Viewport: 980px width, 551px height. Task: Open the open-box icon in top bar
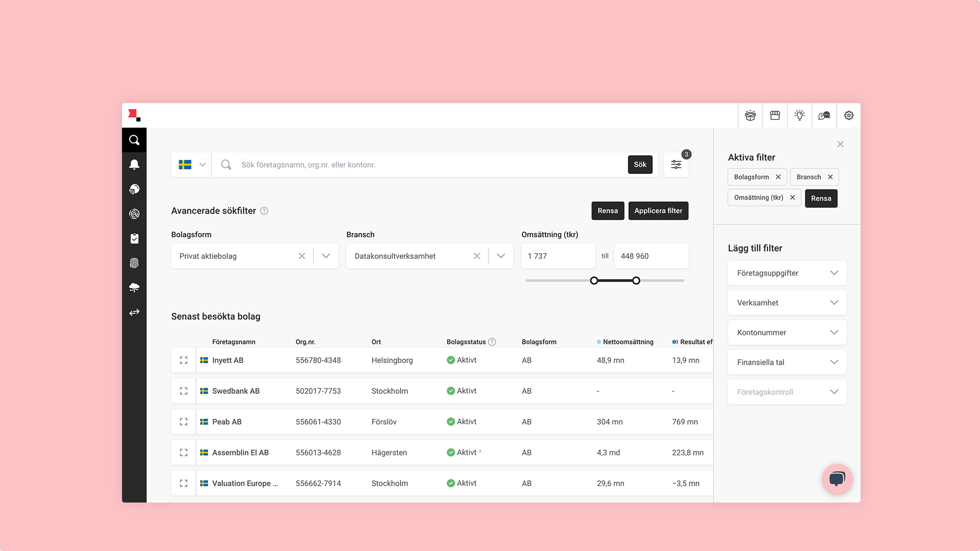tap(750, 115)
